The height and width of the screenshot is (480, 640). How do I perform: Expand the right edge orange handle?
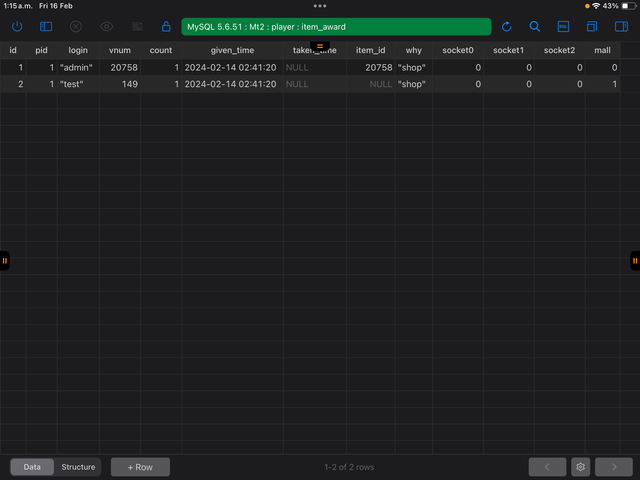tap(635, 260)
